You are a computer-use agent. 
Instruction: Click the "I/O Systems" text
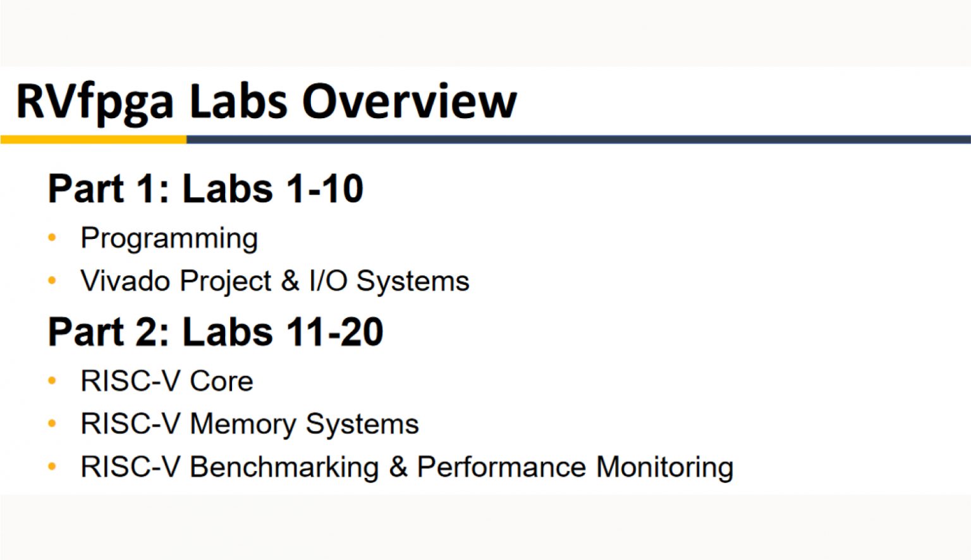coord(389,281)
